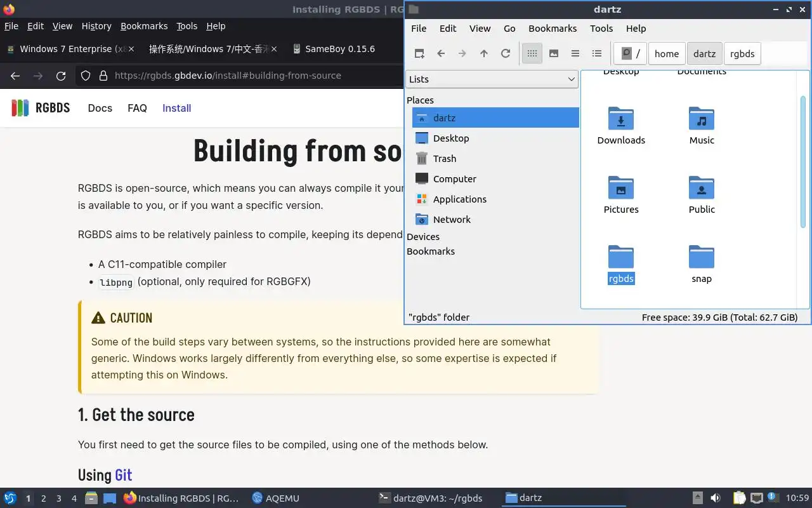Click the volume speaker tray icon
The height and width of the screenshot is (508, 812).
click(x=716, y=498)
